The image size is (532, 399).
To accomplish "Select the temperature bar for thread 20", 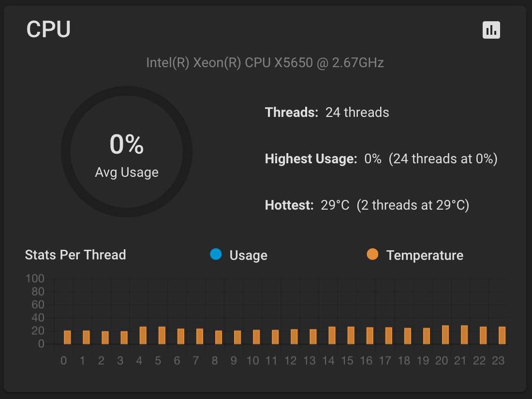I will [x=445, y=335].
